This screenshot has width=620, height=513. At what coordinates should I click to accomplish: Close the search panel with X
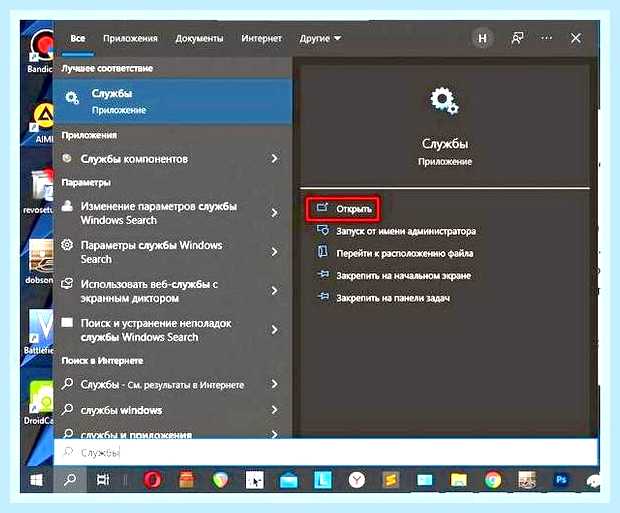pyautogui.click(x=576, y=38)
